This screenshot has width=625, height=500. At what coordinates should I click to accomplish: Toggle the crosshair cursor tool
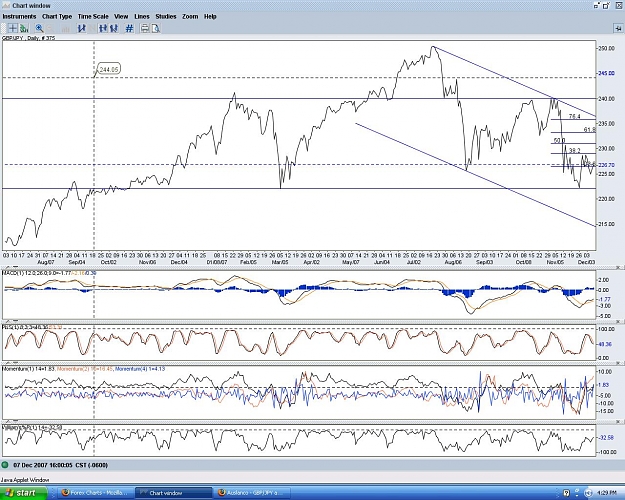[x=13, y=28]
